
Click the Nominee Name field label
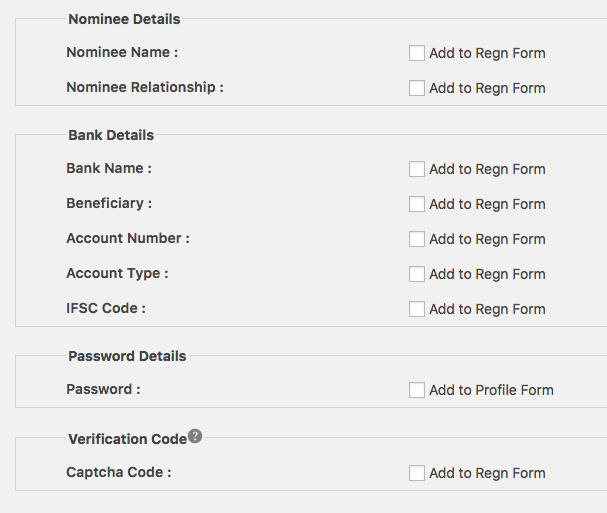coord(122,52)
